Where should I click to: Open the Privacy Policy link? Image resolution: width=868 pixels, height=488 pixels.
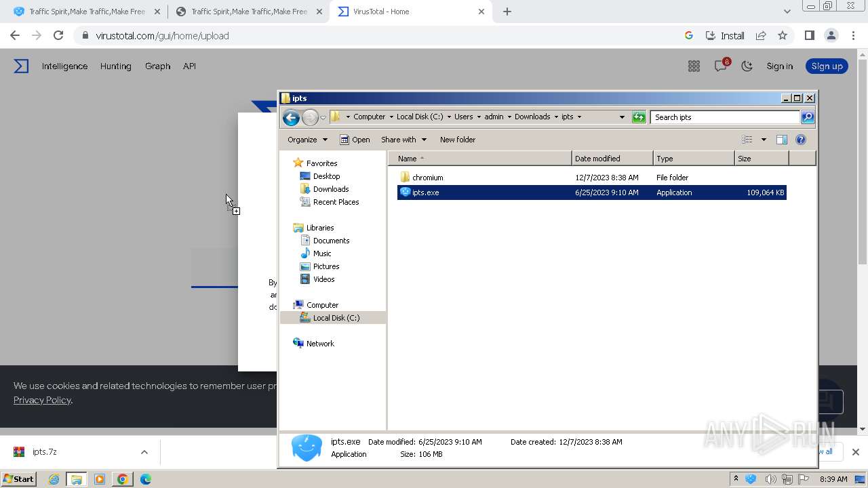click(42, 400)
